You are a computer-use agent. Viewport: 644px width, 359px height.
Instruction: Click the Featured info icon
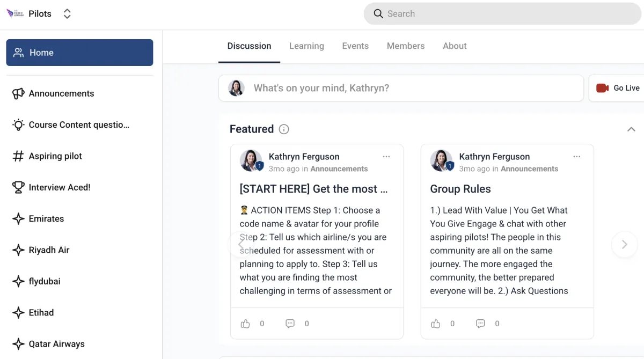click(x=284, y=129)
